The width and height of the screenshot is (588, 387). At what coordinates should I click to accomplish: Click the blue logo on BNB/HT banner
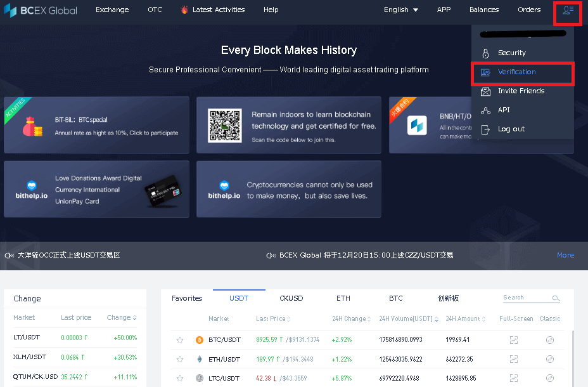coord(417,125)
